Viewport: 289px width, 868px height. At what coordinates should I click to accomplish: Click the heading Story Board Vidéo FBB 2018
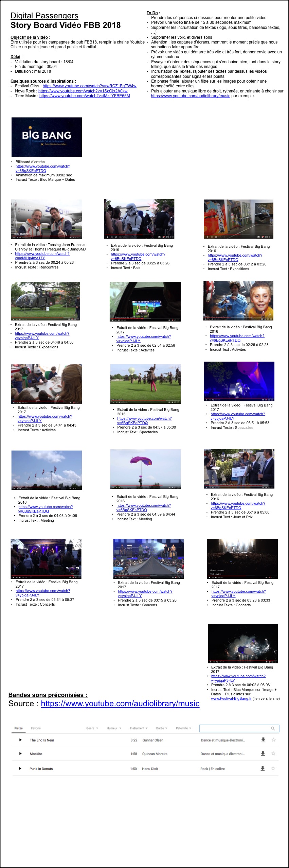66,25
